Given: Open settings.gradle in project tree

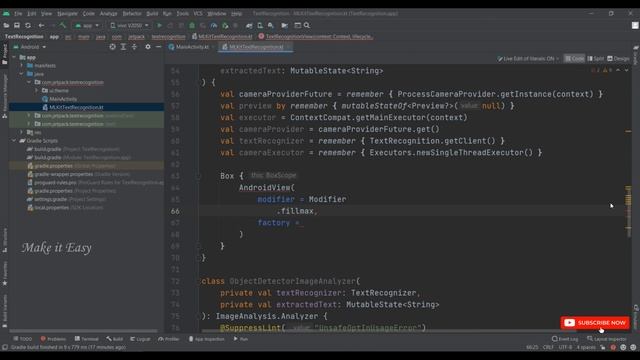Looking at the screenshot, I should point(66,199).
